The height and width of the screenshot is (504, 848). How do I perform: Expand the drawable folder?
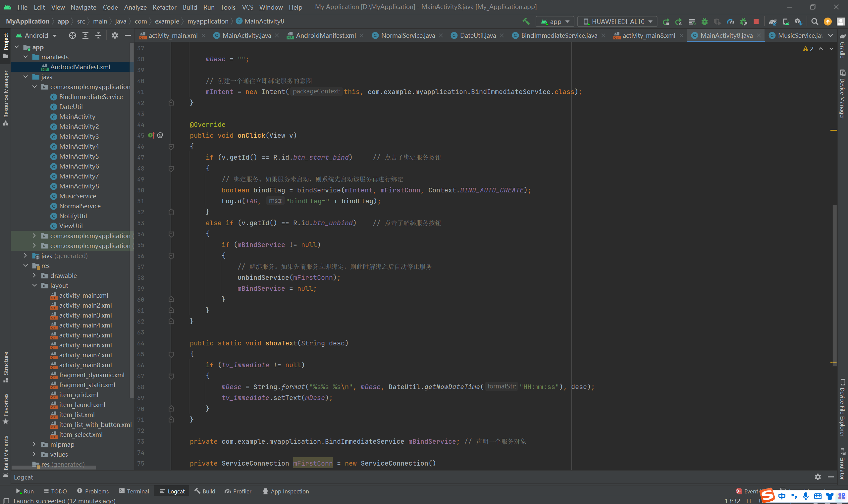point(34,276)
